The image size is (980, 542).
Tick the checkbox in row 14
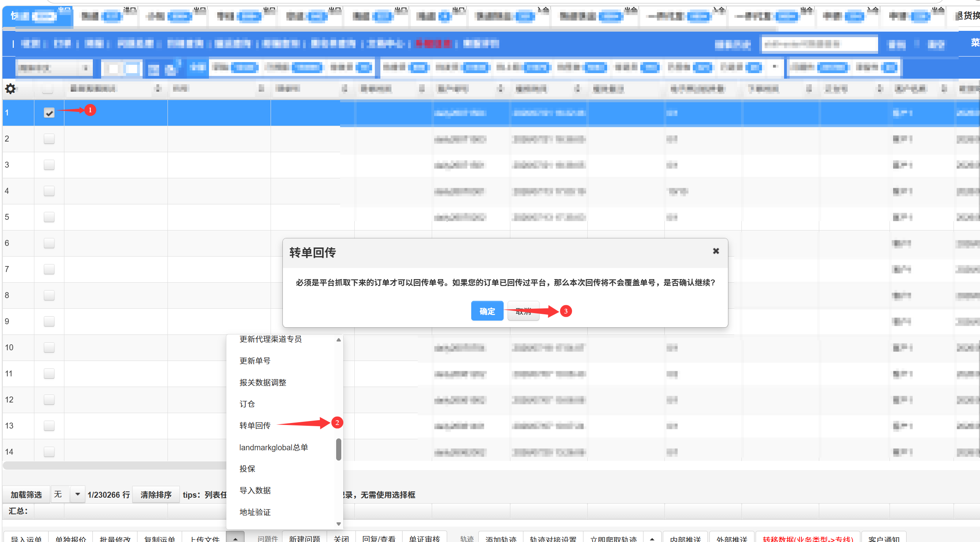[x=49, y=451]
